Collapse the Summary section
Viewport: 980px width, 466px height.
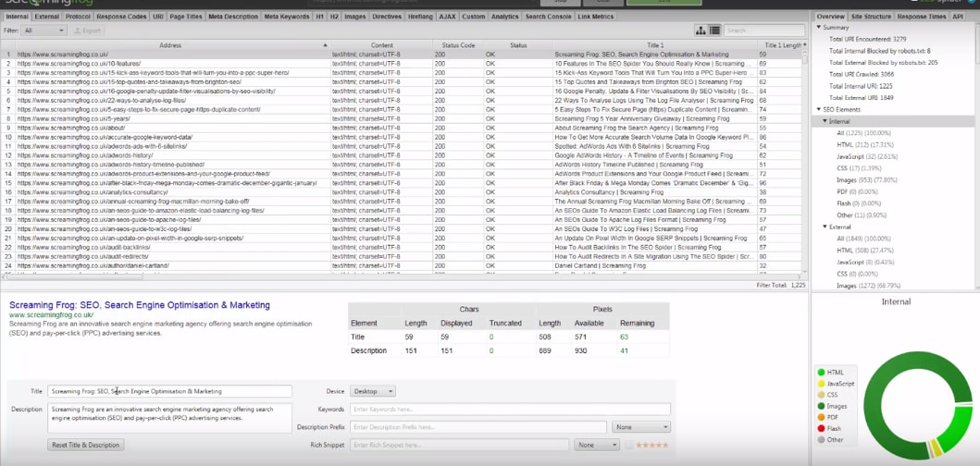click(819, 28)
